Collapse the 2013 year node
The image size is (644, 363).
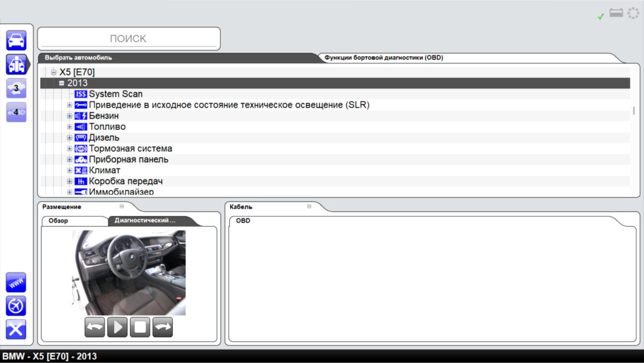click(x=62, y=83)
